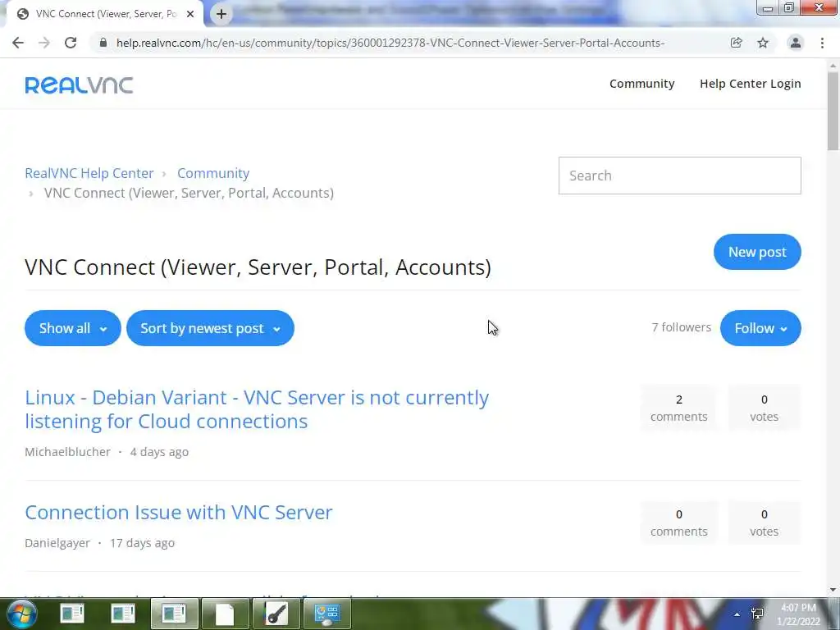
Task: Click the 17 days ago timestamp
Action: coord(142,543)
